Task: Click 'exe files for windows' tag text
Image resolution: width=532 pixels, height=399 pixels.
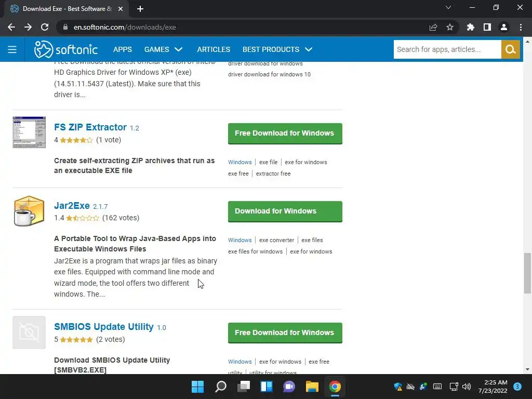Action: point(255,252)
